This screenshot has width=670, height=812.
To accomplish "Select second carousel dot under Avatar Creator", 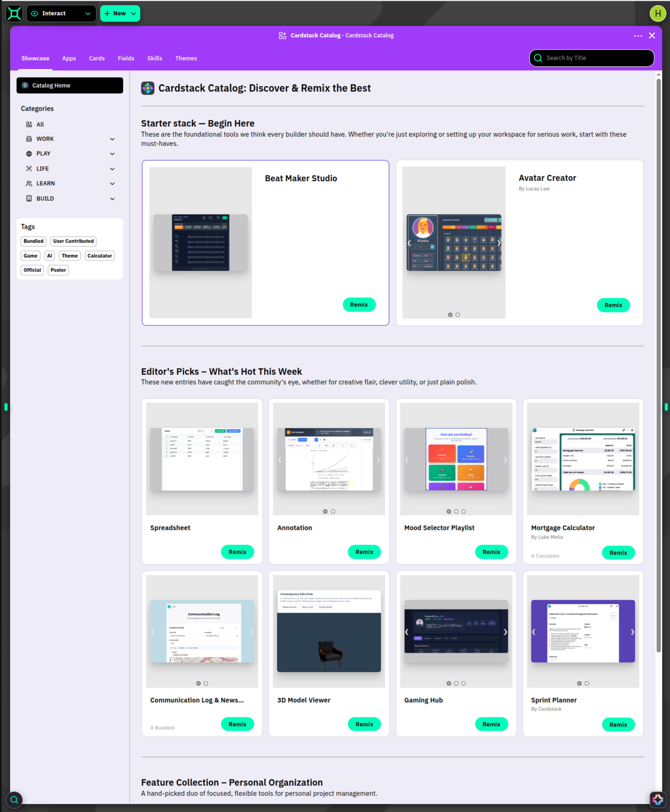I will click(x=457, y=314).
